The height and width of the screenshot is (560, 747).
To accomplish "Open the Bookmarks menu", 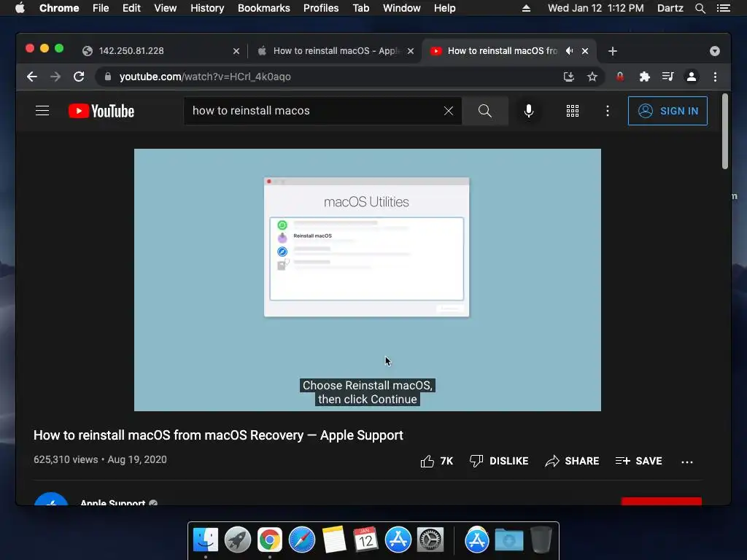I will 264,8.
